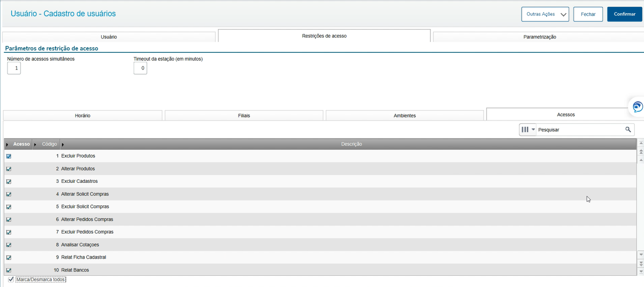Image resolution: width=644 pixels, height=287 pixels.
Task: Click code cell 5 in the Código column
Action: [46, 207]
